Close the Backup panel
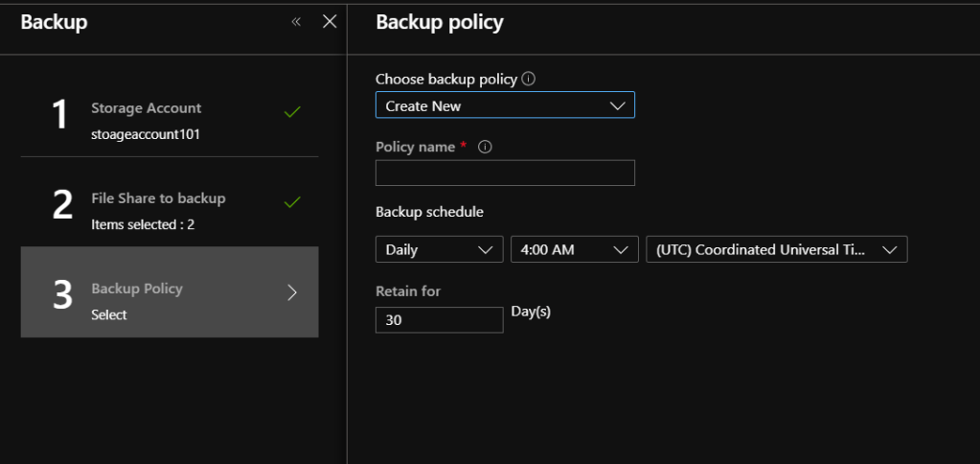The image size is (980, 464). point(330,22)
